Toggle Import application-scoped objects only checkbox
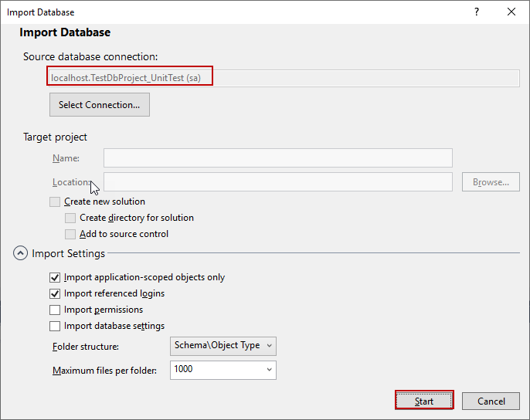 [x=55, y=277]
